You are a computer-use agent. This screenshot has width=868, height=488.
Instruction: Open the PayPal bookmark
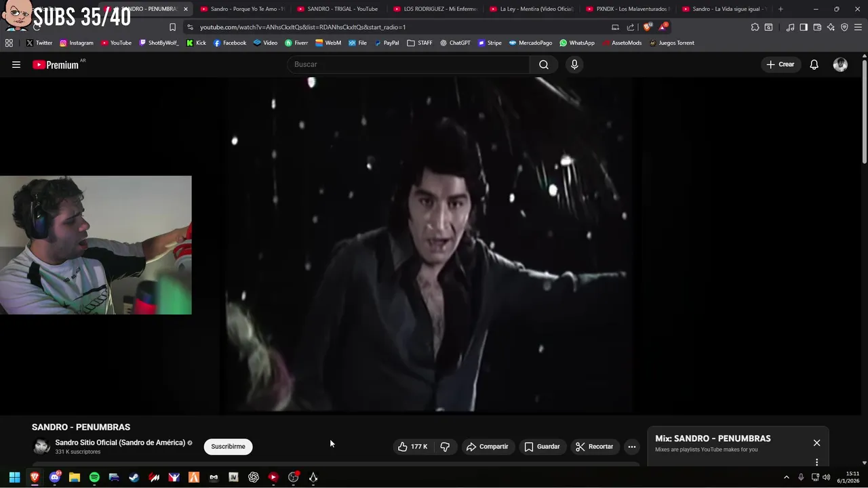pyautogui.click(x=387, y=43)
